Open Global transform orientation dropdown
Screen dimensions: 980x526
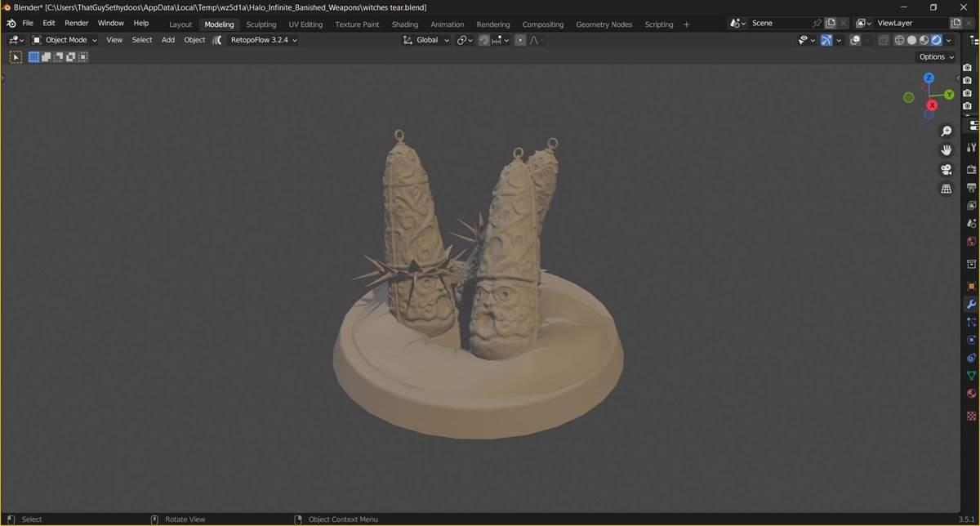[426, 40]
